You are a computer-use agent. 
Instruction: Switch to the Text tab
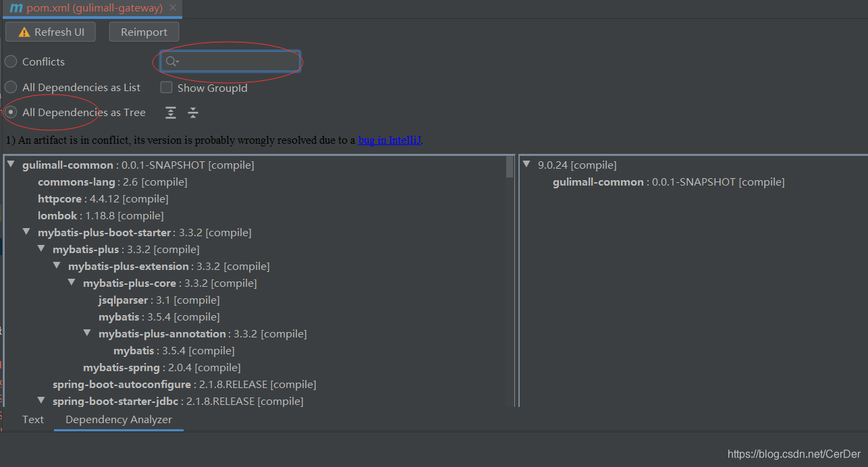(x=33, y=419)
